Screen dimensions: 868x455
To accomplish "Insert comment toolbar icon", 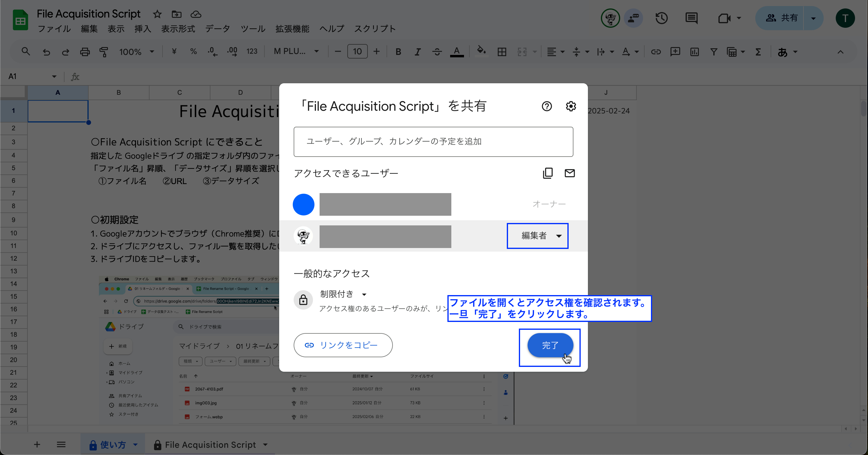I will coord(675,52).
